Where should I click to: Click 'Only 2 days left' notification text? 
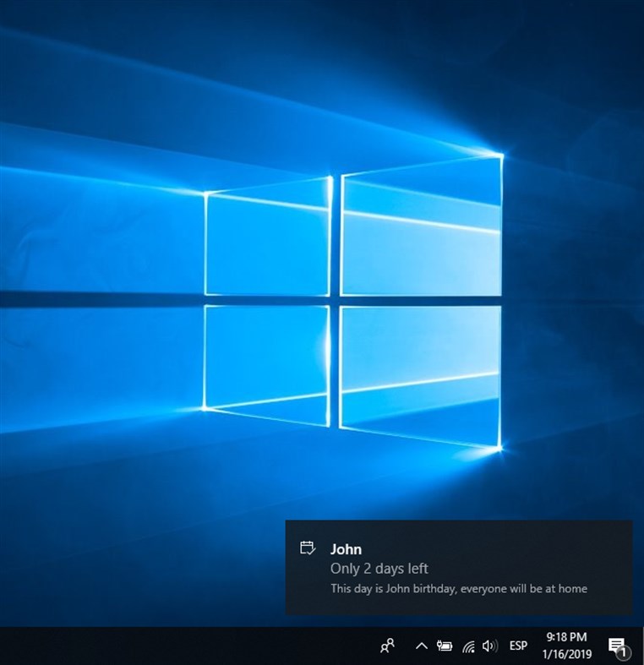(379, 569)
